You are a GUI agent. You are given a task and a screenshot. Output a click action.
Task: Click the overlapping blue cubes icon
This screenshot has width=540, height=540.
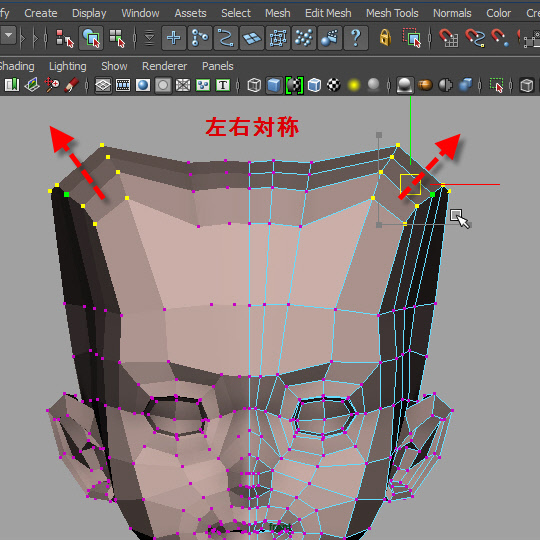(465, 85)
